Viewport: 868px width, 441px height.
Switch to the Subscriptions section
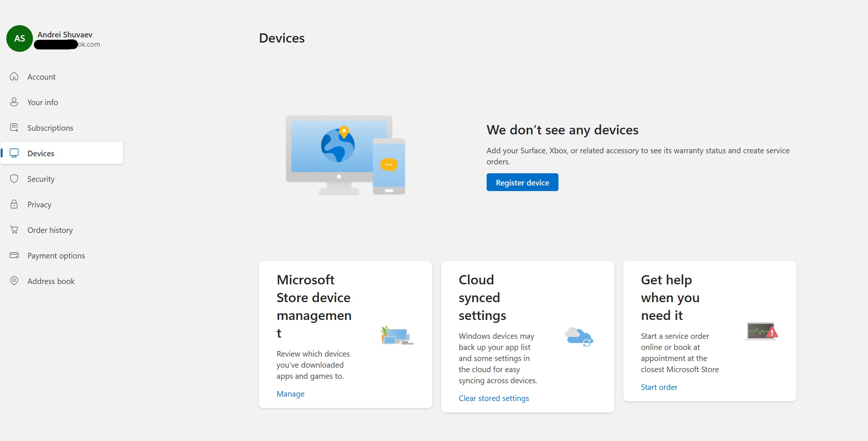(x=50, y=127)
